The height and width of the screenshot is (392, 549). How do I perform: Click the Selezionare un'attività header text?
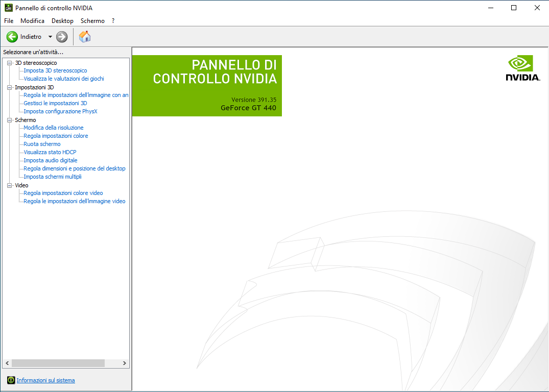point(33,52)
